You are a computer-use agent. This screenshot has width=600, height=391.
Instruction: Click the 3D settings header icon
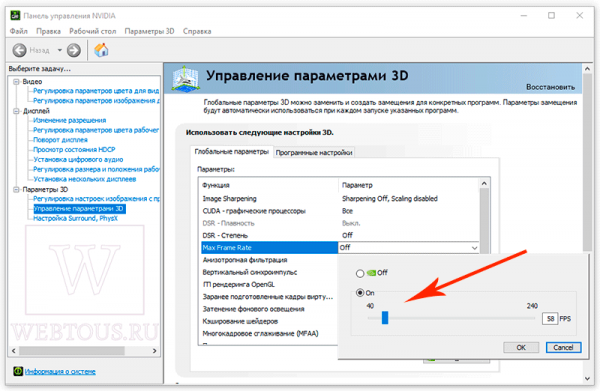pos(185,78)
